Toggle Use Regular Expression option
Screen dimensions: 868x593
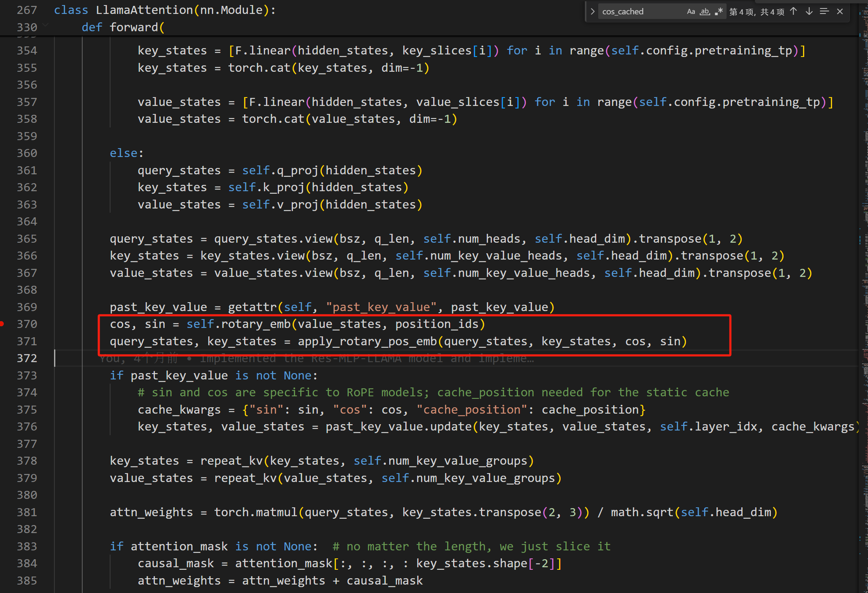tap(719, 12)
